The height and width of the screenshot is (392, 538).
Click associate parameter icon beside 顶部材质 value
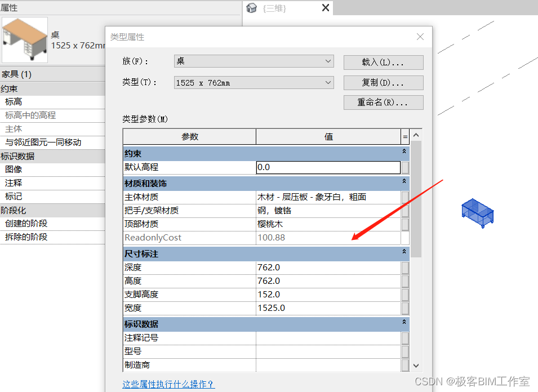(x=405, y=225)
